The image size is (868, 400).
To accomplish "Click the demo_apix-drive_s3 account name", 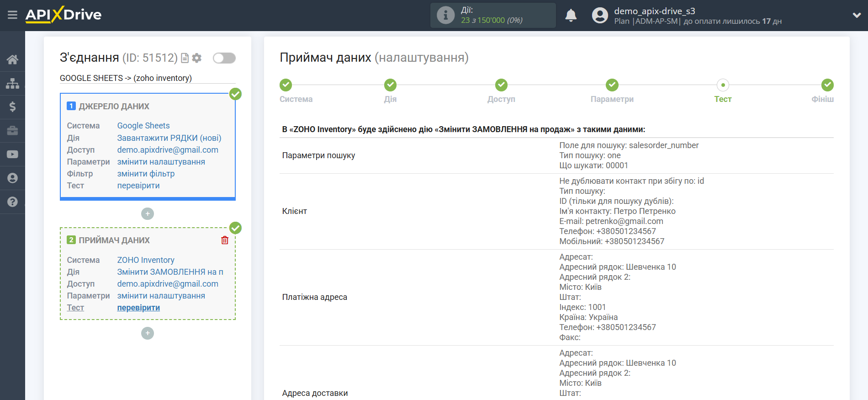I will [655, 11].
